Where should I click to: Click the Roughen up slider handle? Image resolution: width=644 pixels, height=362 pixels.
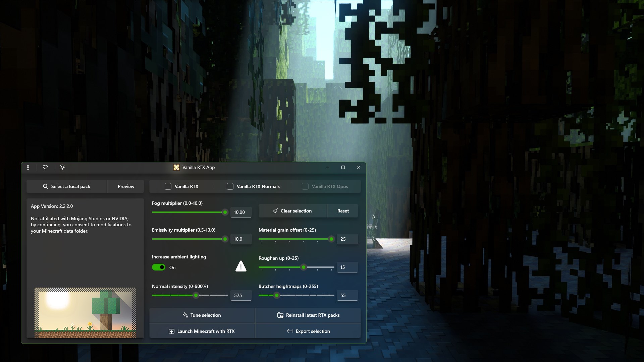pos(304,267)
